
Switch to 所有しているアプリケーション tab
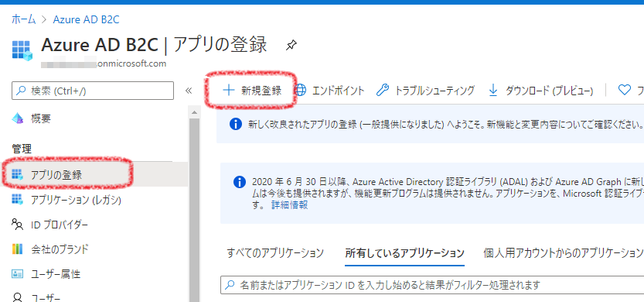click(x=405, y=252)
